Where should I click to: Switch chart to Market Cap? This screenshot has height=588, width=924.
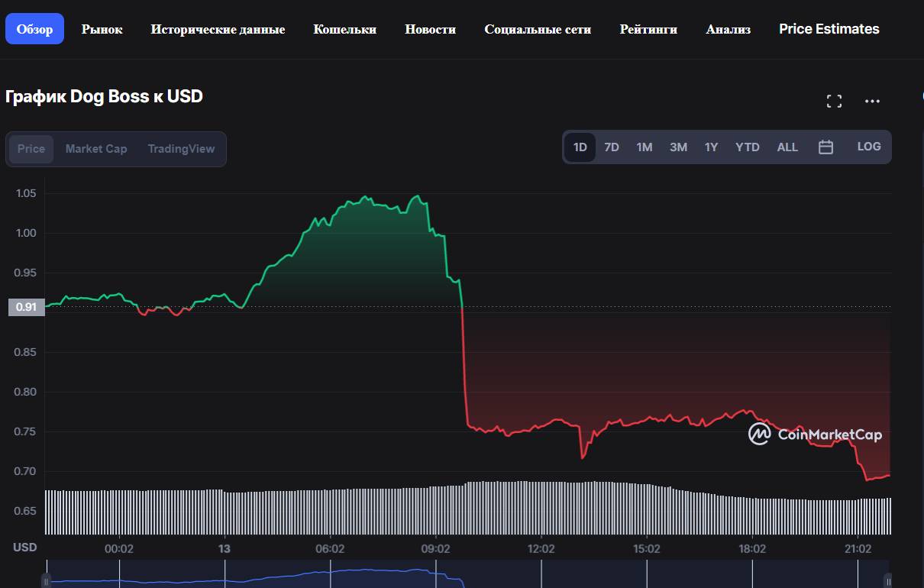click(x=96, y=149)
